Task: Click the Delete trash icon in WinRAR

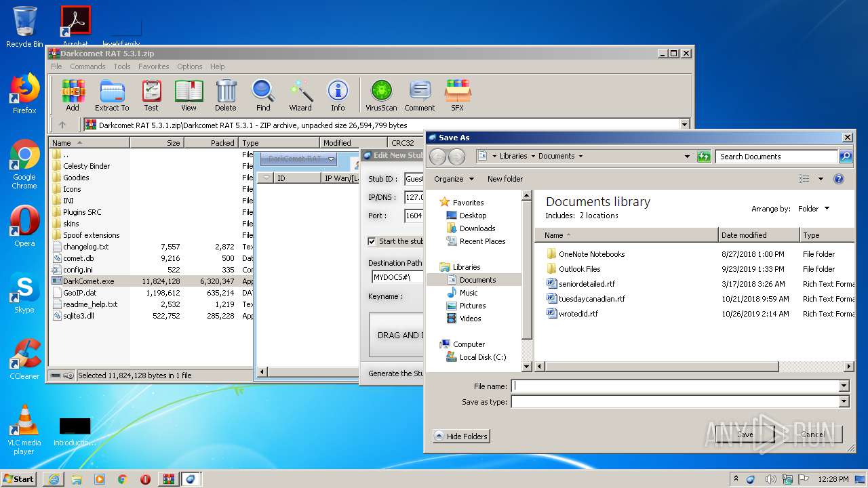Action: (x=226, y=96)
